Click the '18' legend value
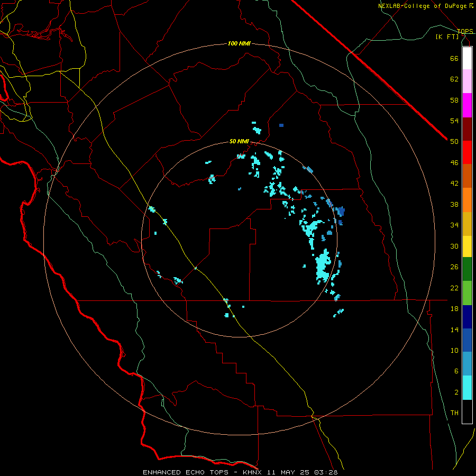The height and width of the screenshot is (476, 476). tap(454, 309)
